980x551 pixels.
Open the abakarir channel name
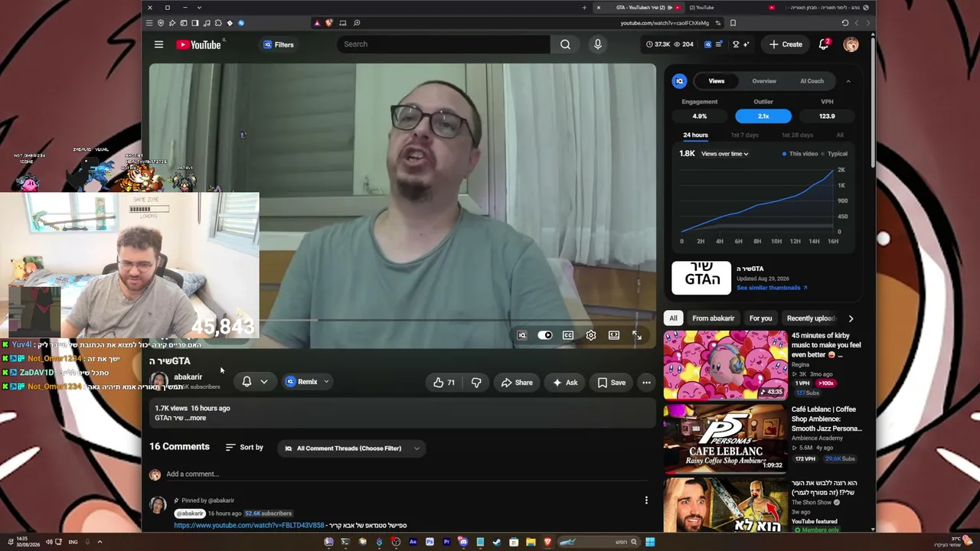tap(188, 377)
